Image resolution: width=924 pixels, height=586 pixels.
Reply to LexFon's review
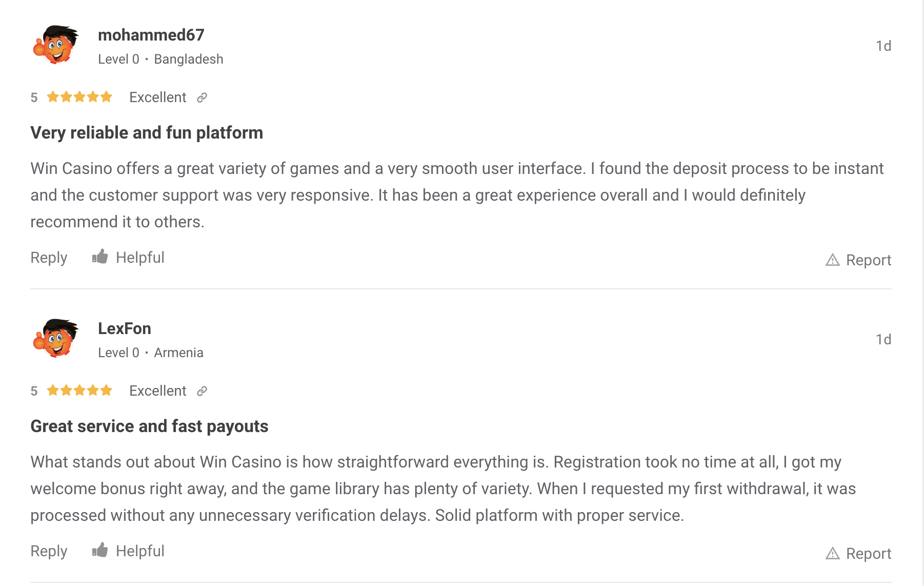coord(49,551)
